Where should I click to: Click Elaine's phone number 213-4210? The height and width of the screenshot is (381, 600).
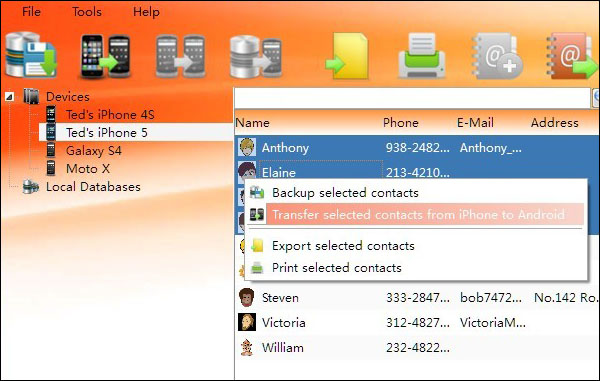click(x=417, y=173)
